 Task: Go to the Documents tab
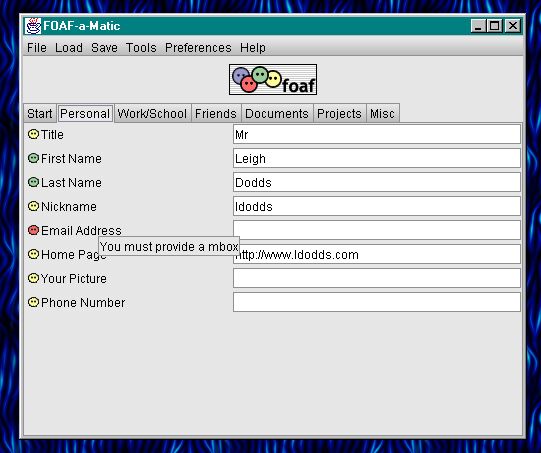click(x=277, y=114)
